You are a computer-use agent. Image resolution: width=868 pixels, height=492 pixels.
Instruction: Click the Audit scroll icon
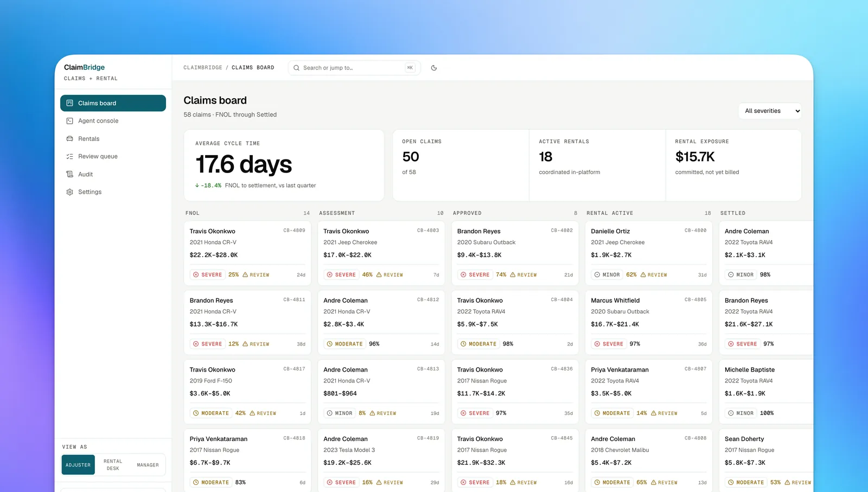[69, 174]
